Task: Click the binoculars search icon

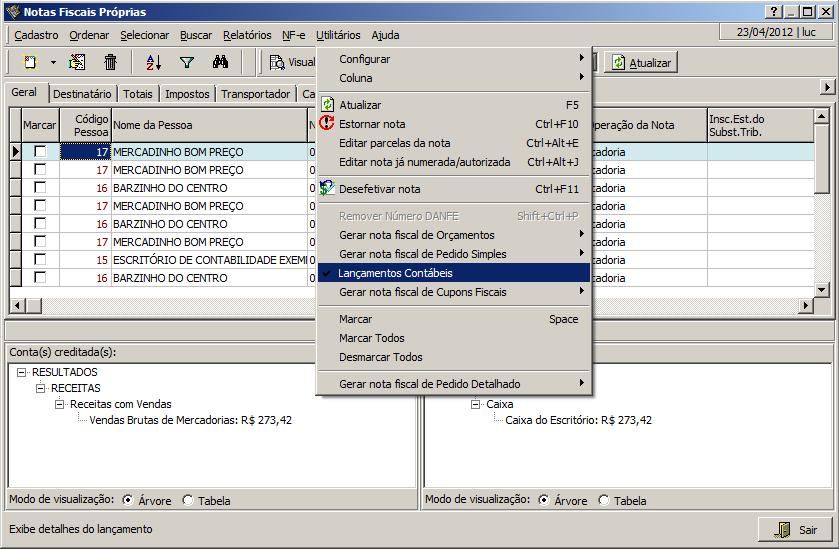Action: (221, 62)
